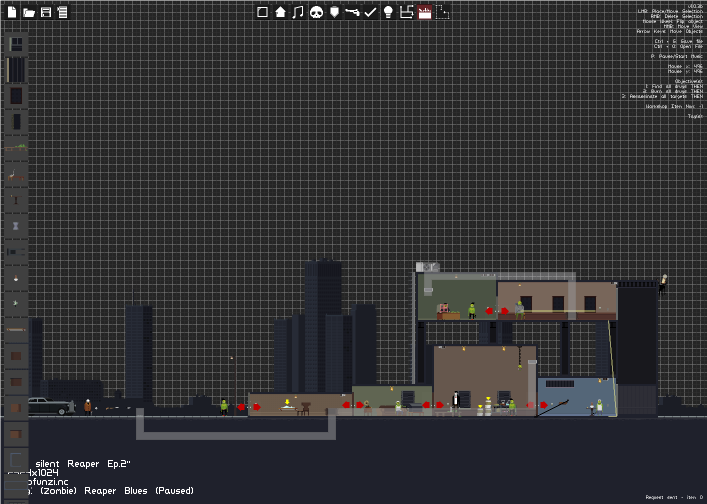Click the "silent Reaper Ep.2" level title
Screen dimensions: 707x504
(83, 464)
